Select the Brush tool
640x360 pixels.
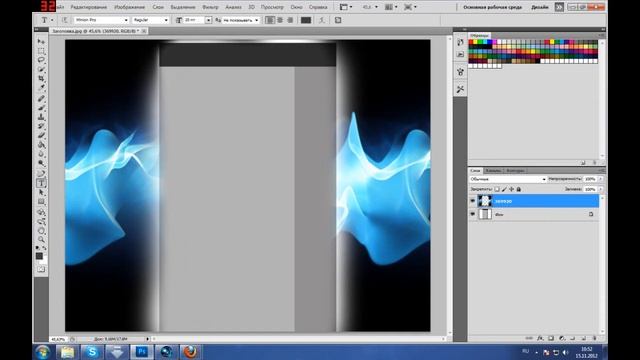click(41, 108)
